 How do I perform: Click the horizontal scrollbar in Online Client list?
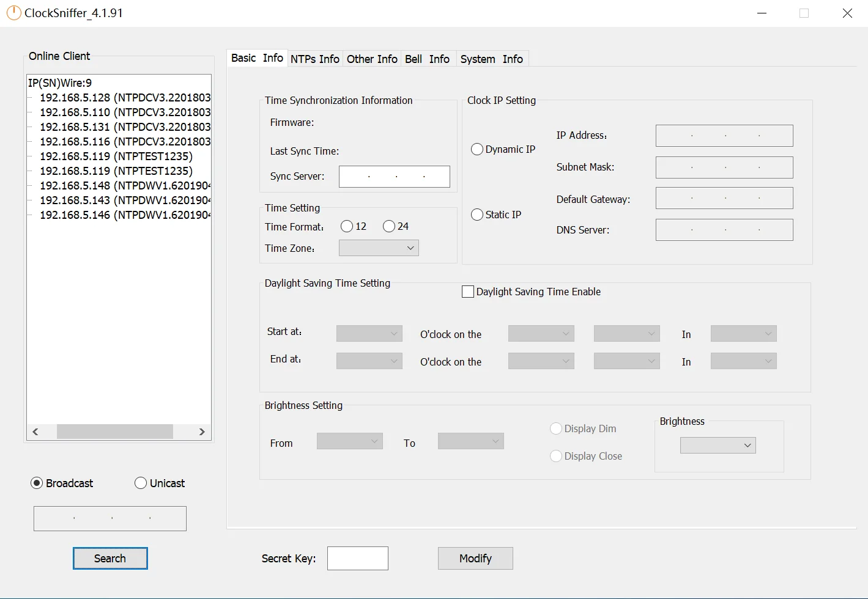click(114, 432)
